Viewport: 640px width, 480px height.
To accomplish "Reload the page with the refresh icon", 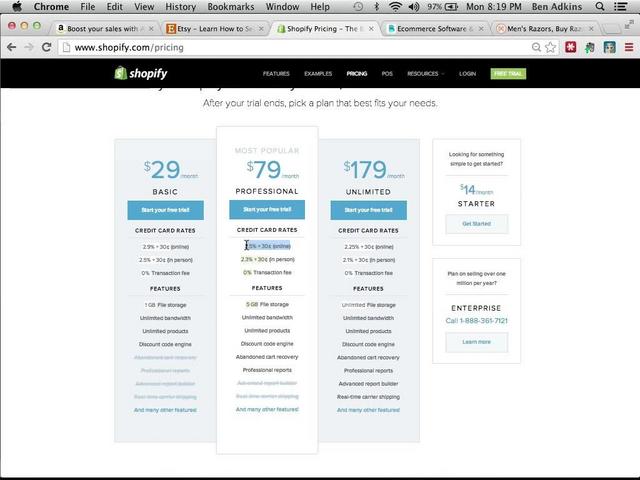I will coord(47,47).
